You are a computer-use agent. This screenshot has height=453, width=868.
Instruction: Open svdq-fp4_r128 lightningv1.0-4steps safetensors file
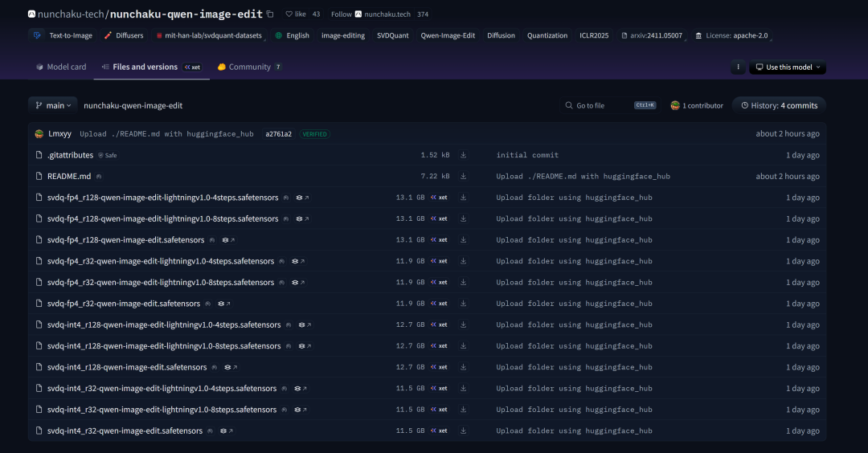click(162, 198)
